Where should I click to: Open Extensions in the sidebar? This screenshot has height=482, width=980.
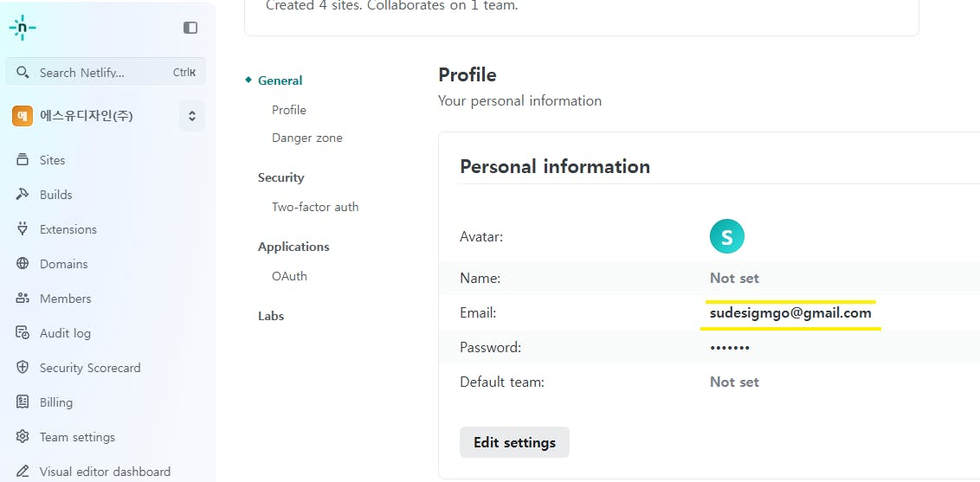pos(68,229)
